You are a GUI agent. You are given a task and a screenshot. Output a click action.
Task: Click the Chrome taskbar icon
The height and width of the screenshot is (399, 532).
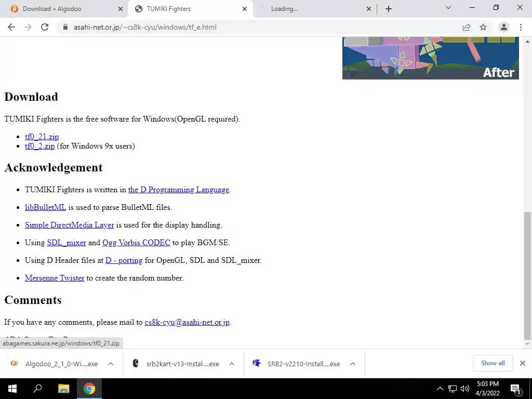coord(89,389)
